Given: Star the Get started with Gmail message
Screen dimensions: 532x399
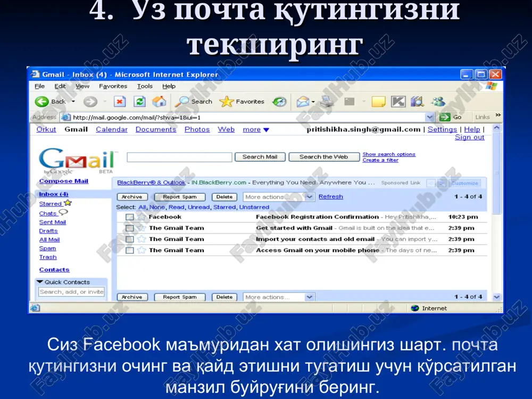Looking at the screenshot, I should pyautogui.click(x=142, y=228).
